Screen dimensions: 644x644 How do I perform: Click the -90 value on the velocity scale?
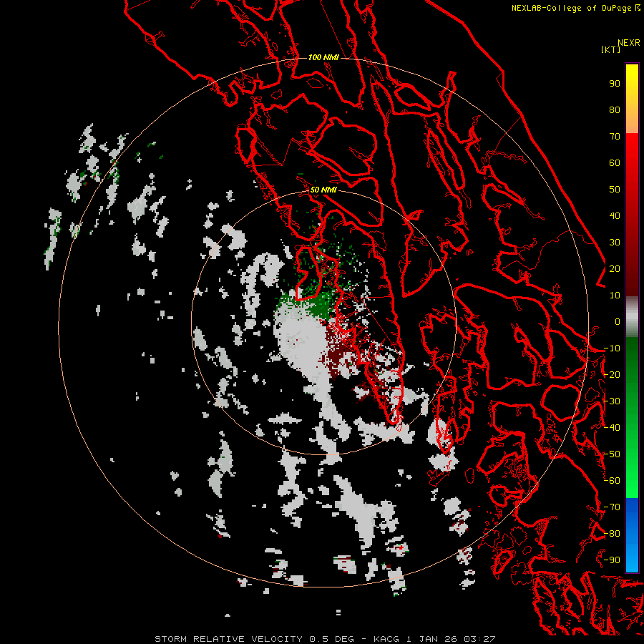(x=612, y=560)
